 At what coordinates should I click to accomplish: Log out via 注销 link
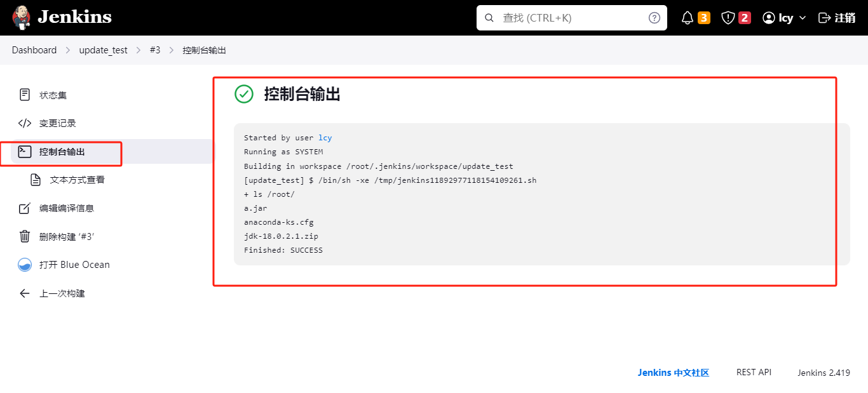point(845,18)
